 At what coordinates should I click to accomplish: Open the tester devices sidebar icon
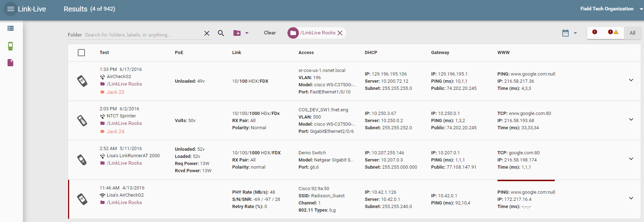pyautogui.click(x=10, y=46)
